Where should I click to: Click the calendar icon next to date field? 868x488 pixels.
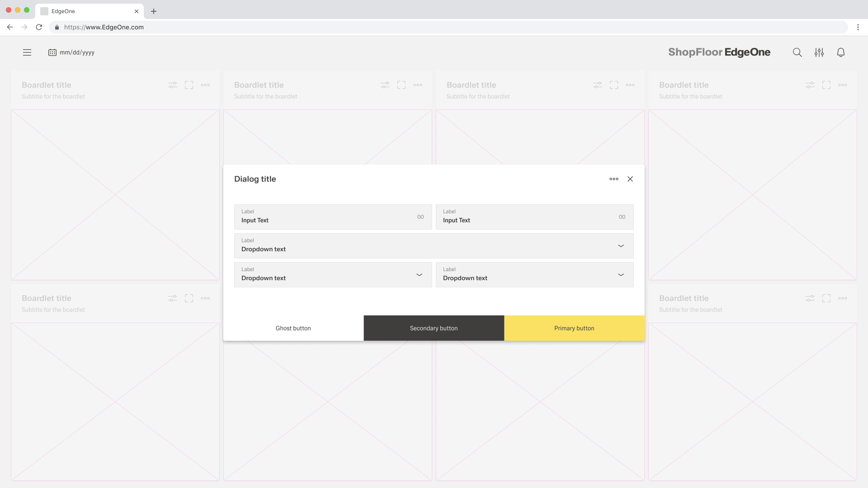52,52
